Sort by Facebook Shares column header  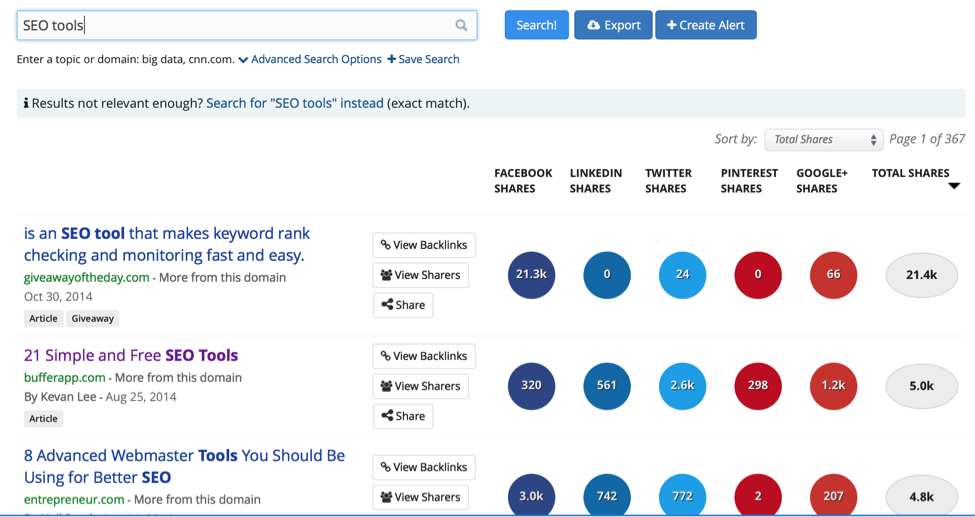click(523, 180)
